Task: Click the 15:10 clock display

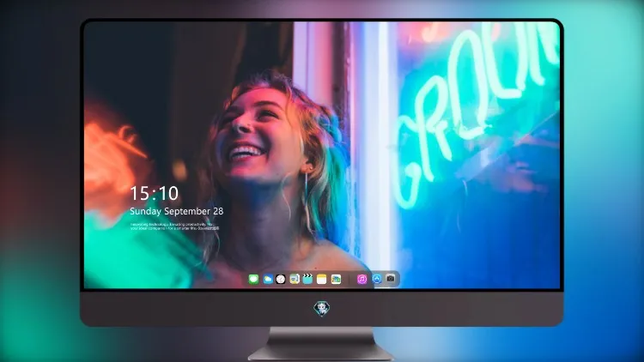Action: [155, 193]
